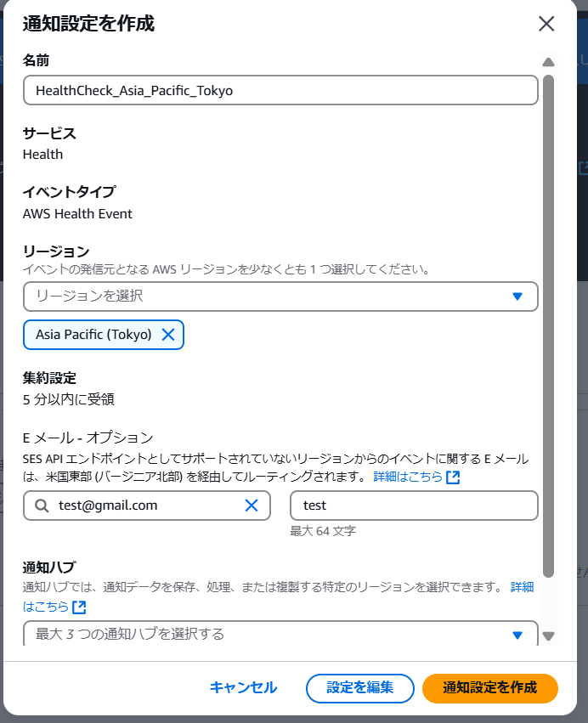
Task: Click the notification hub dropdown arrow
Action: pos(517,635)
